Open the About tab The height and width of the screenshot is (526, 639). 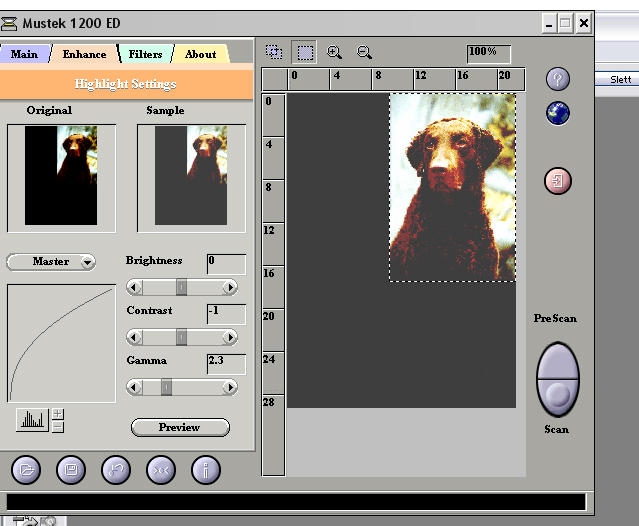tap(200, 54)
